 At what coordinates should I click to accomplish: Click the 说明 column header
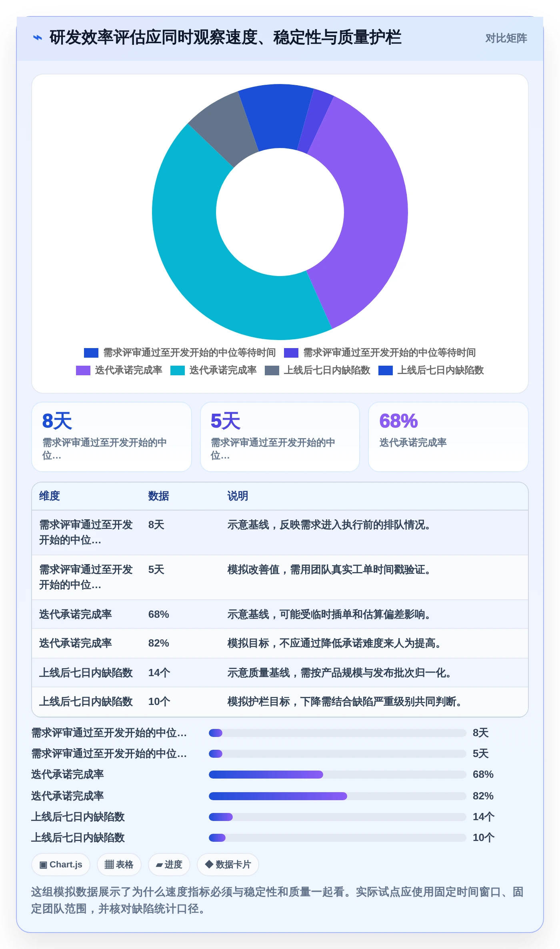(x=238, y=496)
